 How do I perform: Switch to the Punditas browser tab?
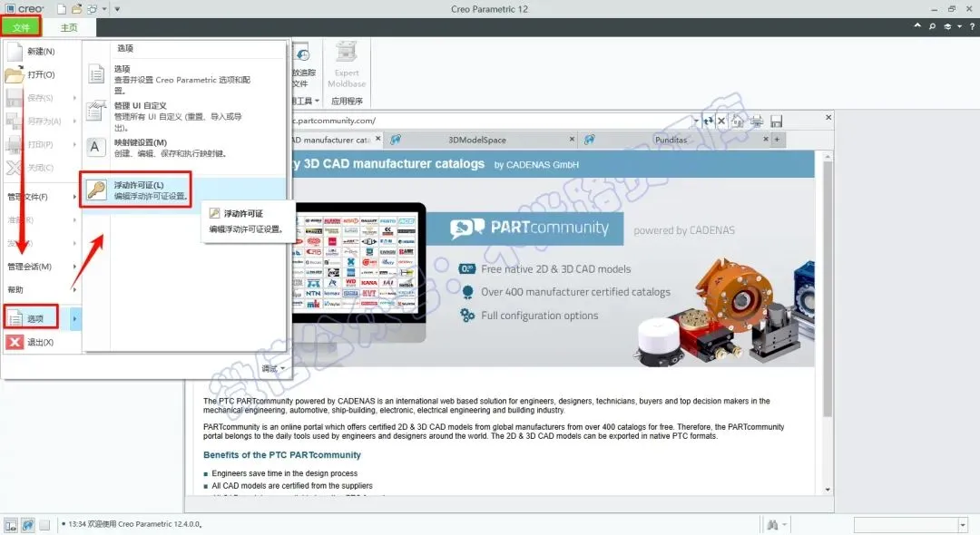tap(671, 140)
